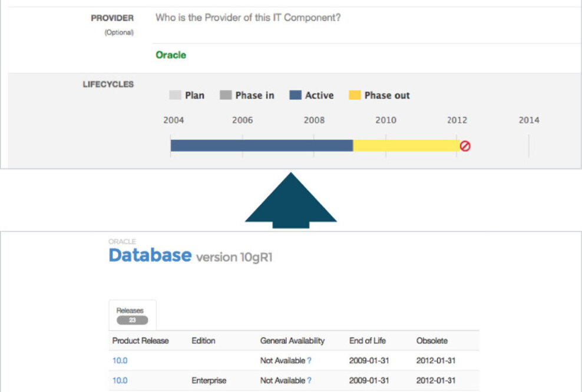
Task: Click the question mark in Enterprise row
Action: click(x=309, y=380)
